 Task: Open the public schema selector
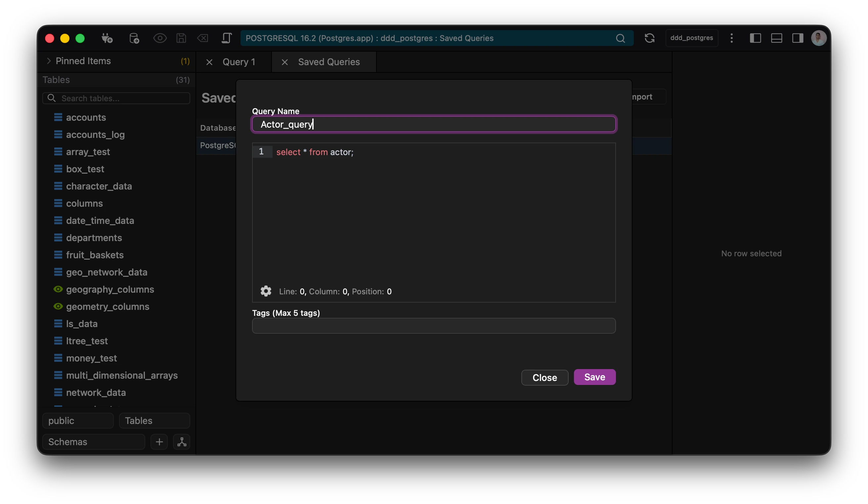coord(77,420)
